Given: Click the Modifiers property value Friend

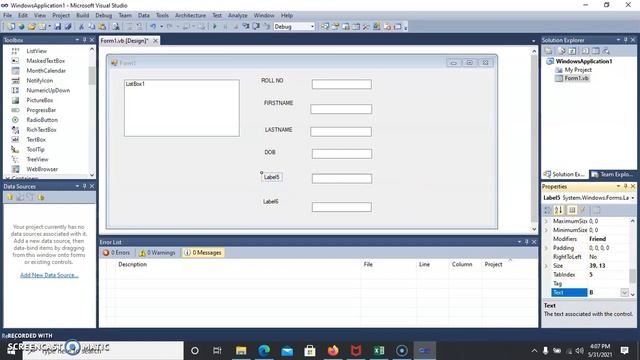Looking at the screenshot, I should pos(598,239).
